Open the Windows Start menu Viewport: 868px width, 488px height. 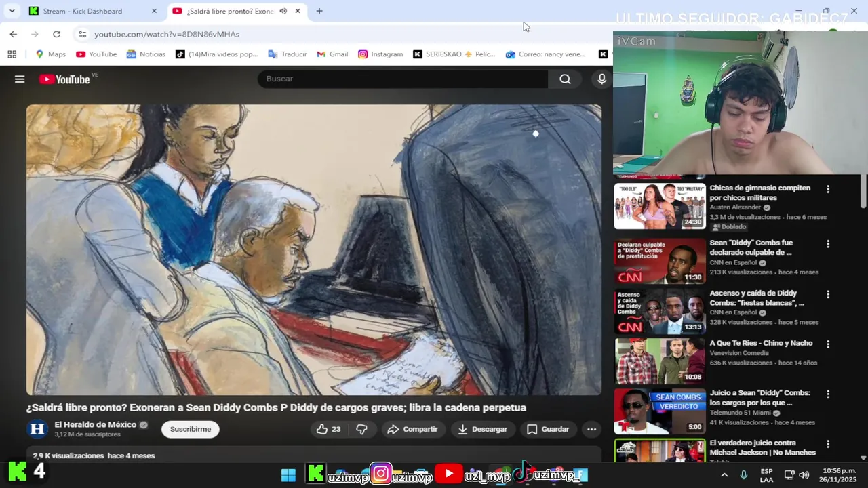[288, 474]
